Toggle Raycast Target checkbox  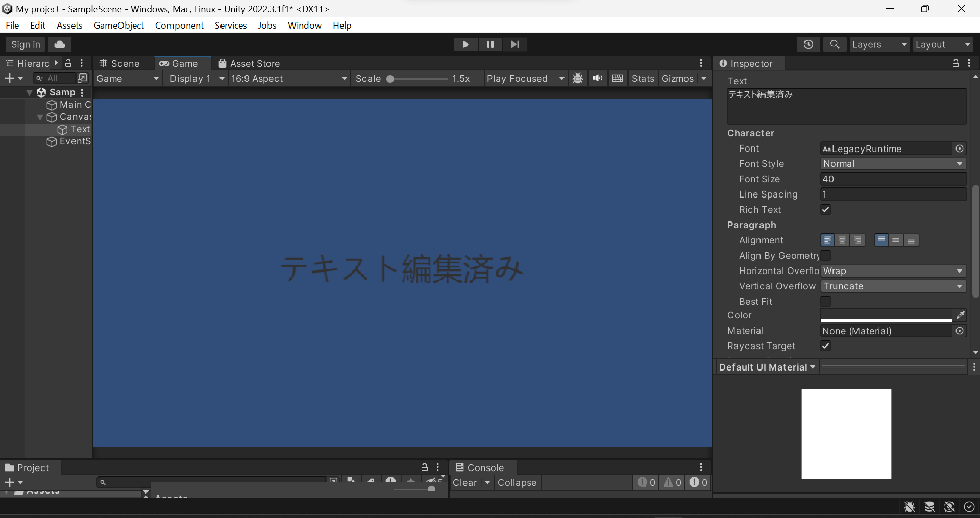(x=825, y=346)
